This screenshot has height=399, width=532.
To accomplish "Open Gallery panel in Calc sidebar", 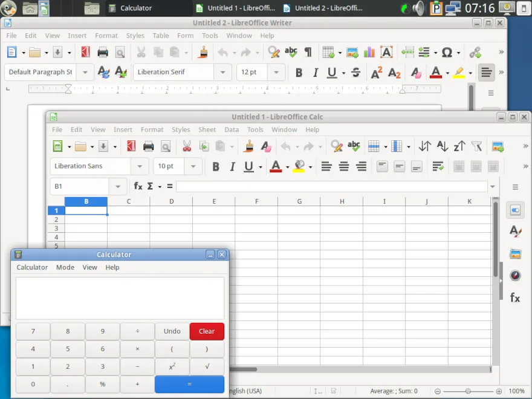I will click(x=515, y=253).
